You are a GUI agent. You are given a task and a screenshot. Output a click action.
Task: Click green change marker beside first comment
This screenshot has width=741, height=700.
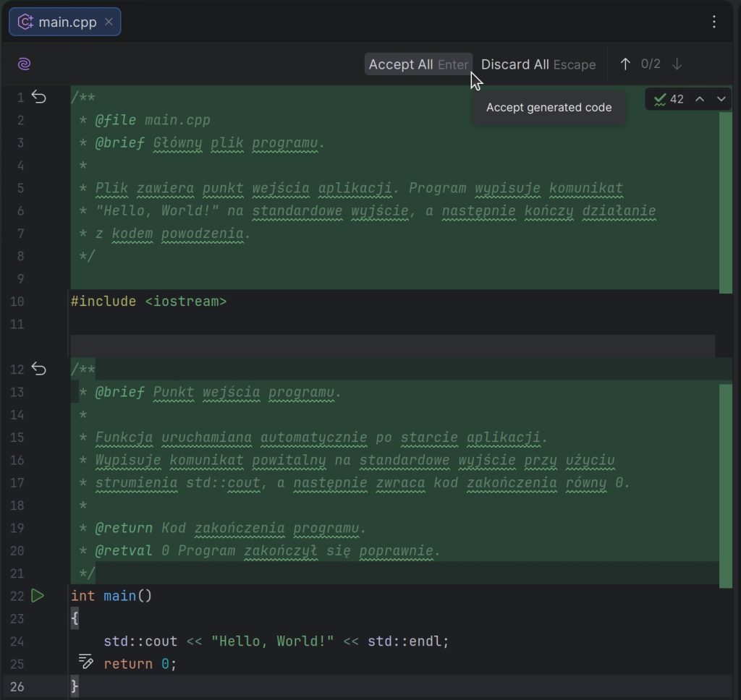click(x=725, y=202)
